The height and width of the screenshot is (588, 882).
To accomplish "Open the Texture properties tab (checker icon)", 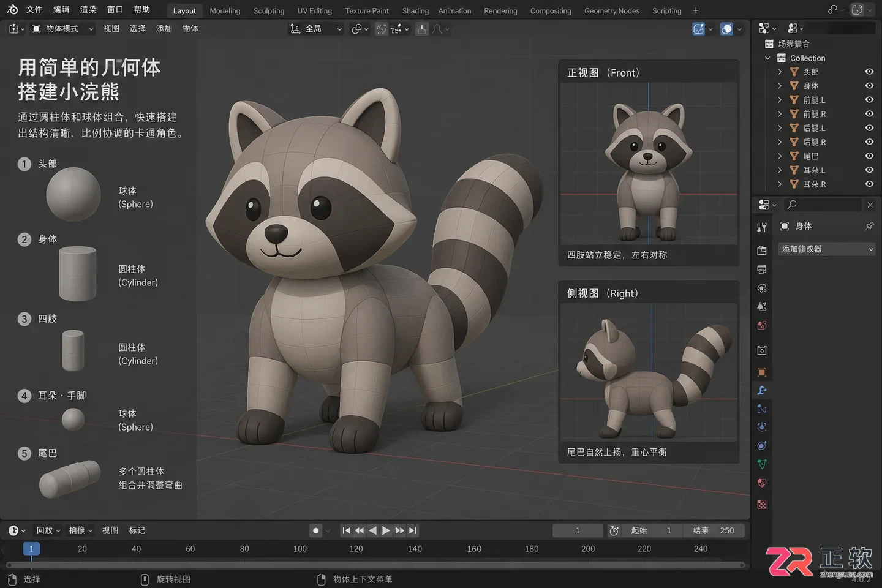I will (762, 504).
